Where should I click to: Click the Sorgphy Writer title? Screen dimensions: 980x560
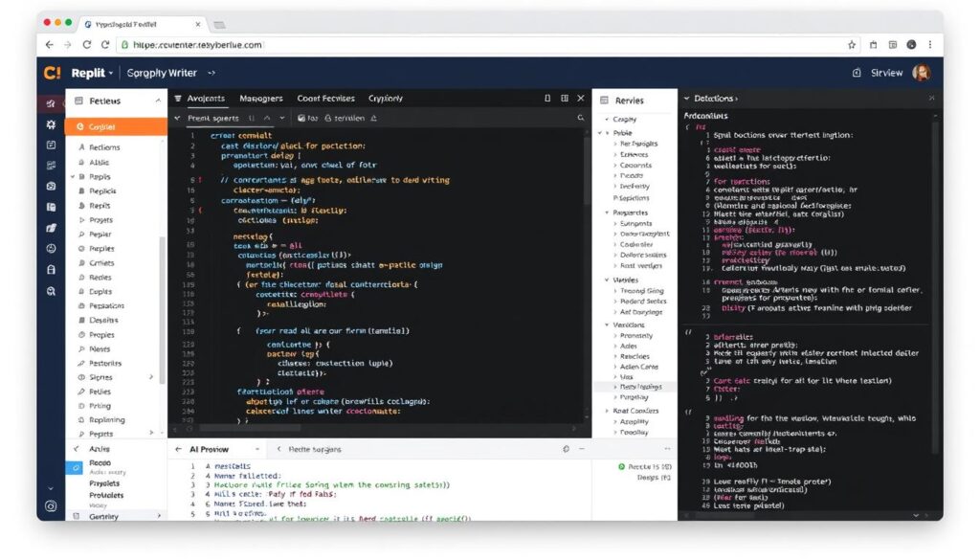pyautogui.click(x=162, y=73)
